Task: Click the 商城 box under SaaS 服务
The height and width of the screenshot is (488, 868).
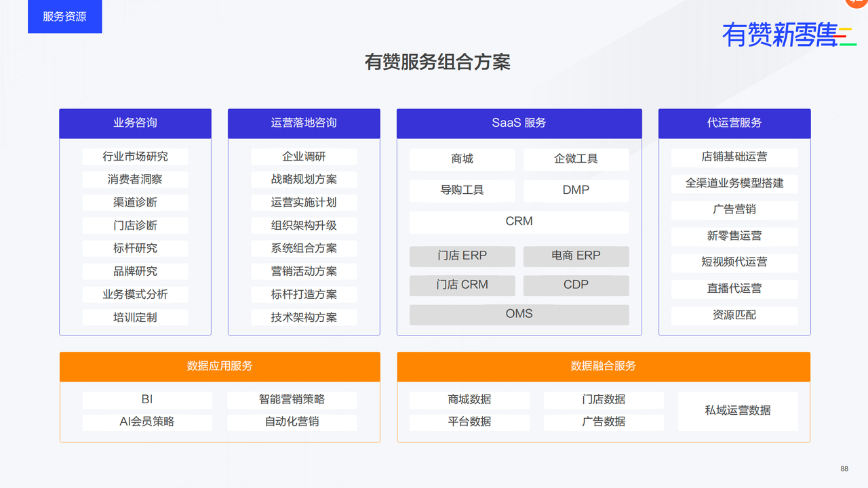Action: (x=462, y=159)
